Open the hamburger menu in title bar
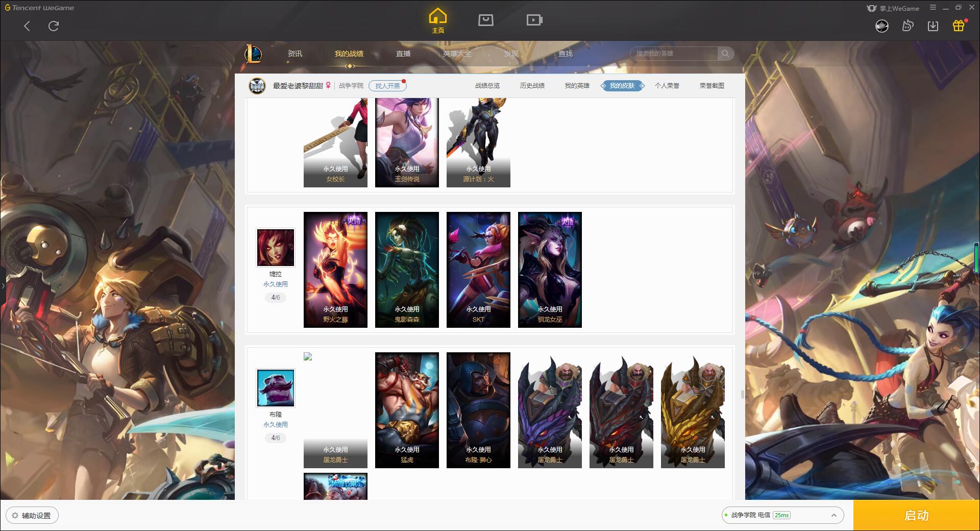This screenshot has height=531, width=980. coord(933,8)
